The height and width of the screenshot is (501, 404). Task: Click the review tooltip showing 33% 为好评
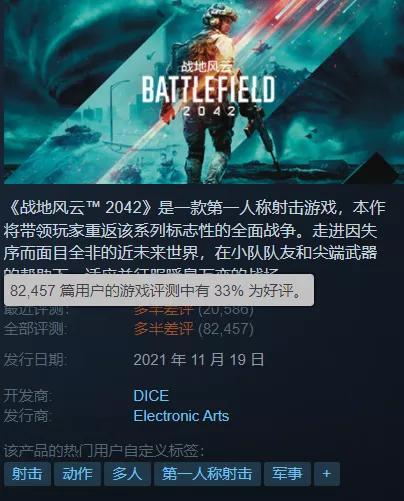coord(159,290)
